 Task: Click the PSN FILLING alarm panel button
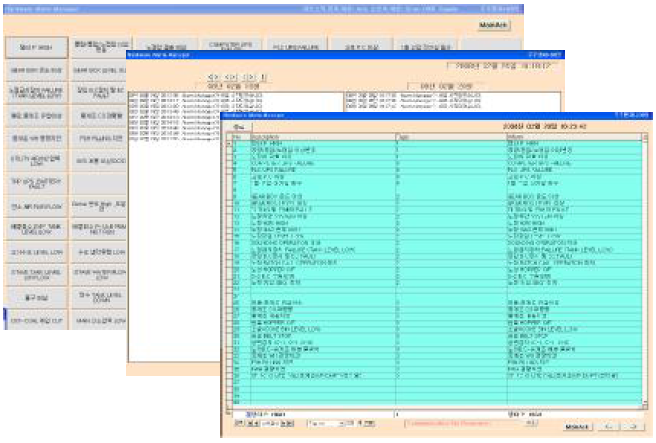(98, 139)
